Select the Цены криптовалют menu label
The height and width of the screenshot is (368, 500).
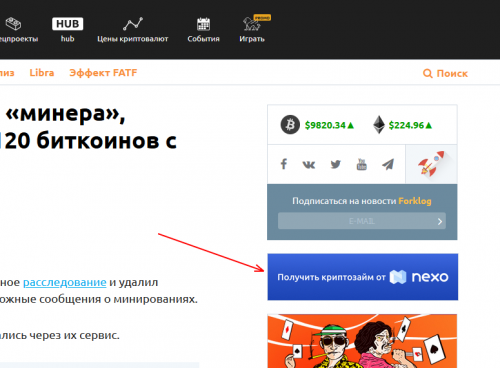(x=133, y=39)
